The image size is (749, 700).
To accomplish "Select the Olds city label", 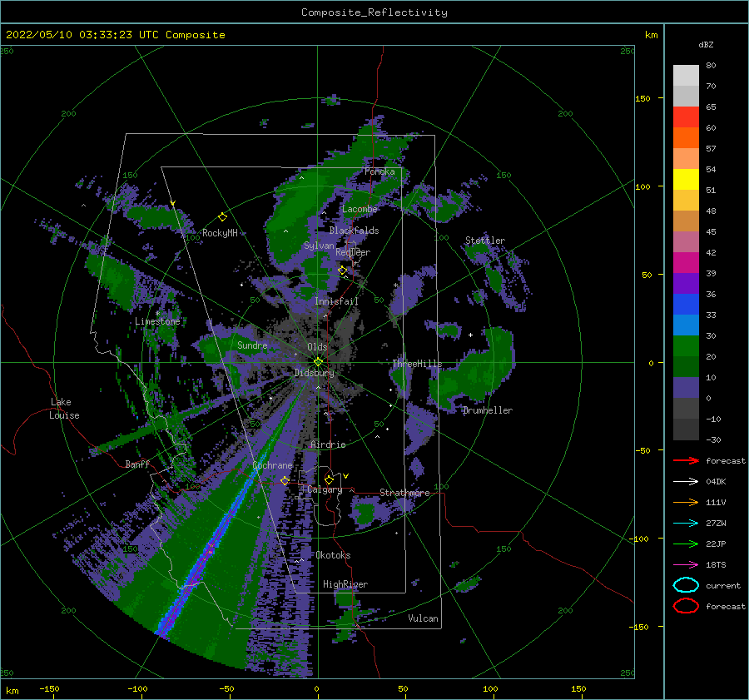I will [x=317, y=347].
